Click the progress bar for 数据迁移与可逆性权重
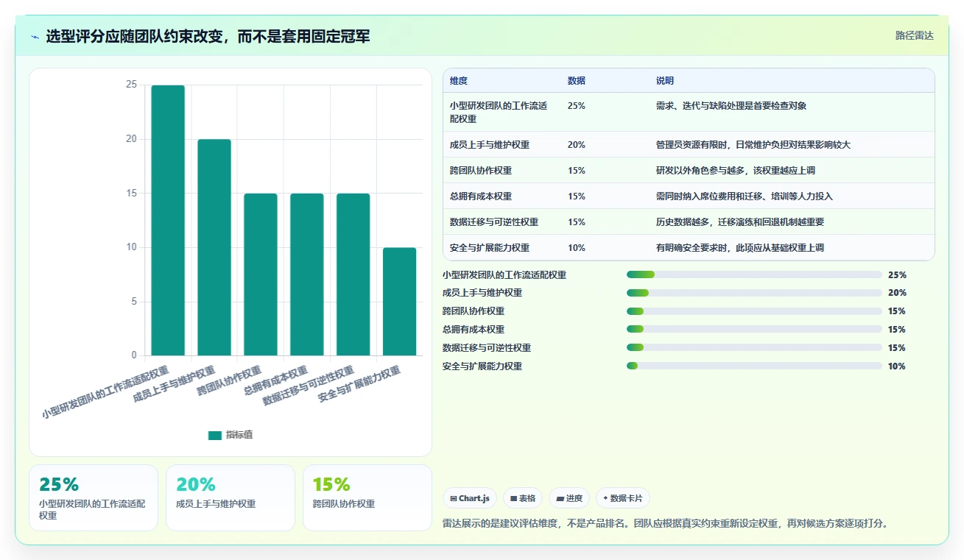 tap(754, 348)
